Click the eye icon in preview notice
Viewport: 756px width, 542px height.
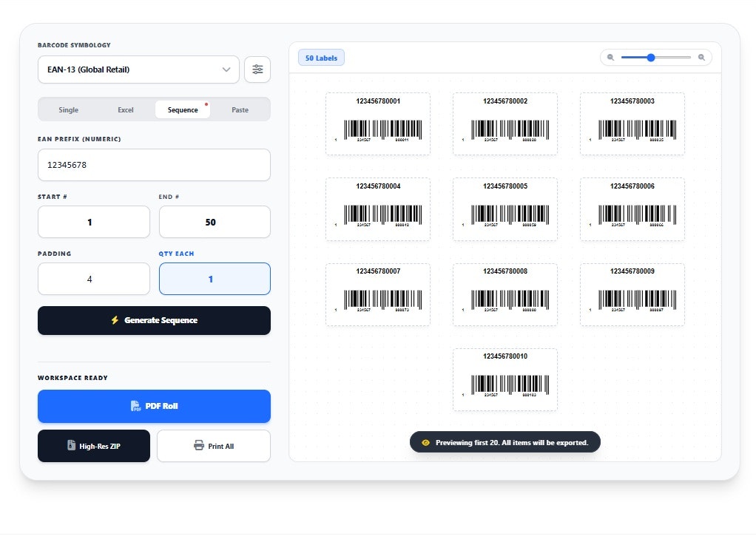click(x=426, y=443)
